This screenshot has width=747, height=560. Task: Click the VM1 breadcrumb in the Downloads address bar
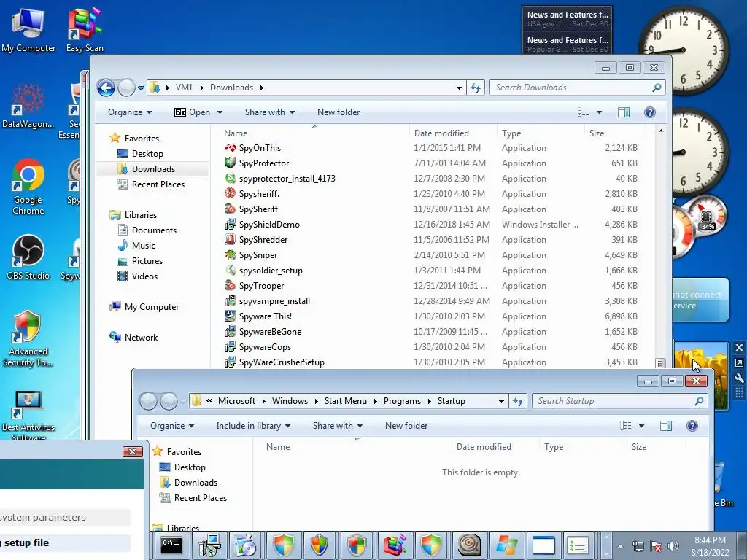pyautogui.click(x=184, y=87)
